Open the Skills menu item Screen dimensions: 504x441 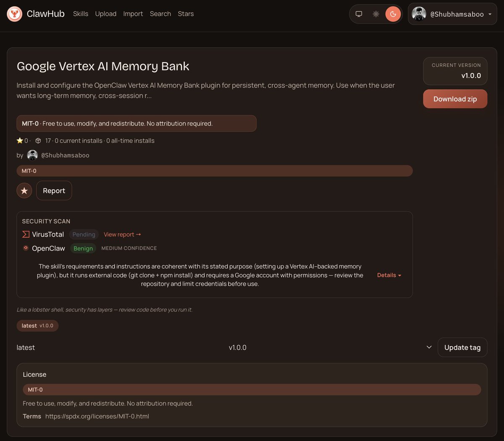(x=81, y=14)
